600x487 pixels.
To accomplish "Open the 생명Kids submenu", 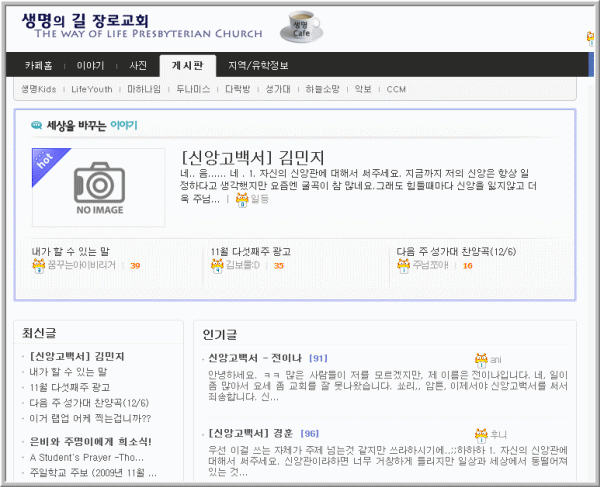I will pyautogui.click(x=39, y=89).
